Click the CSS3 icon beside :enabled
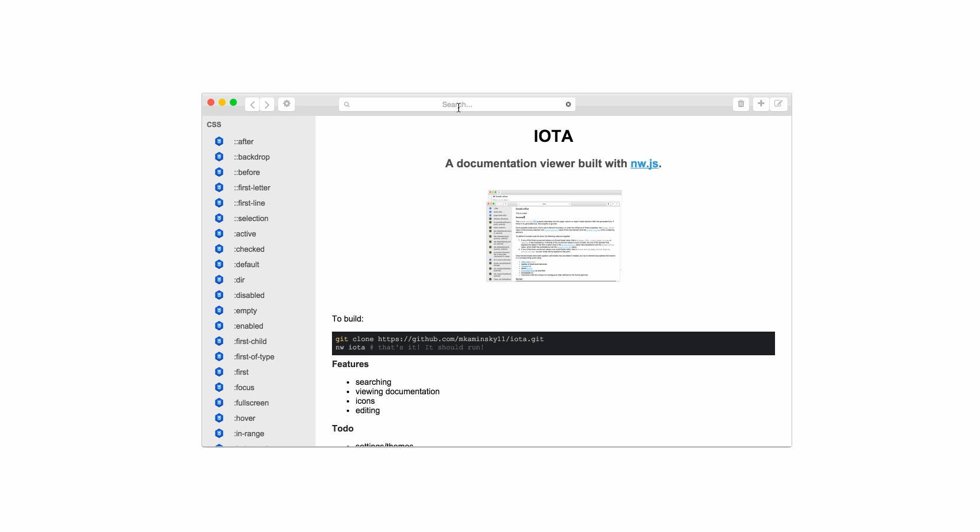 [219, 326]
